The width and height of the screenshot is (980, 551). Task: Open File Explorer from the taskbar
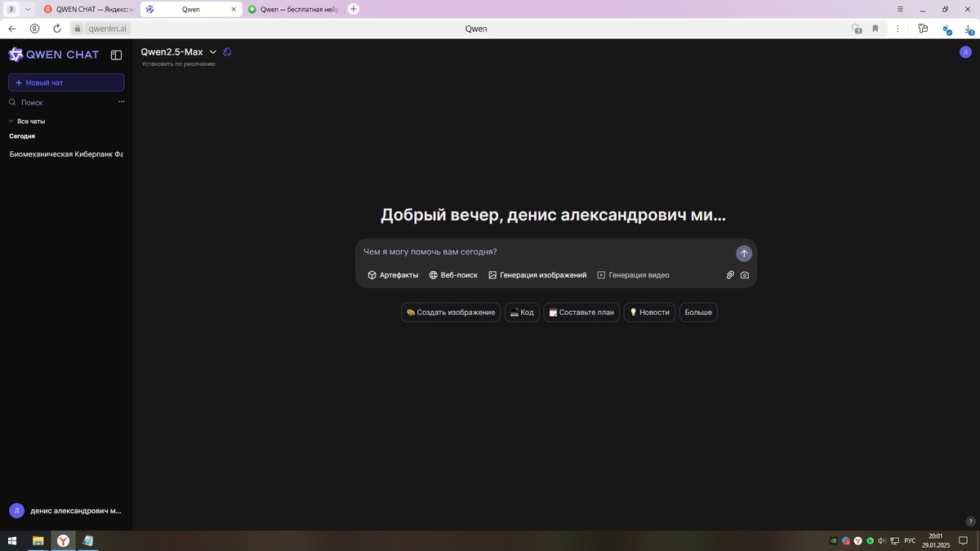(38, 541)
